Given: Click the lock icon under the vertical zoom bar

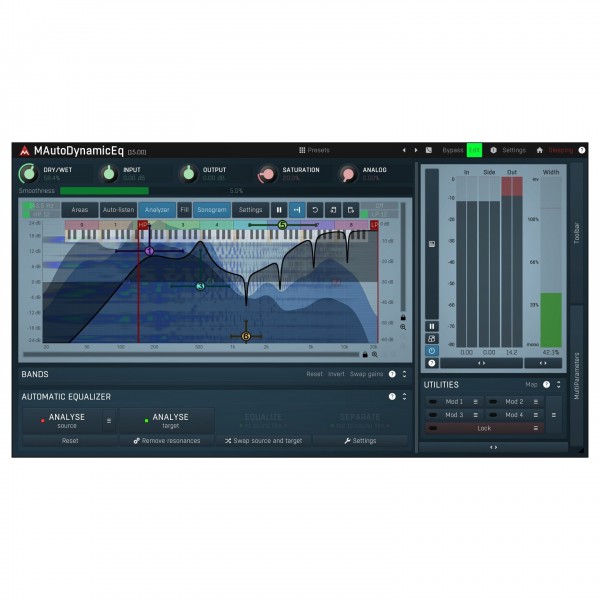Looking at the screenshot, I should (x=403, y=317).
